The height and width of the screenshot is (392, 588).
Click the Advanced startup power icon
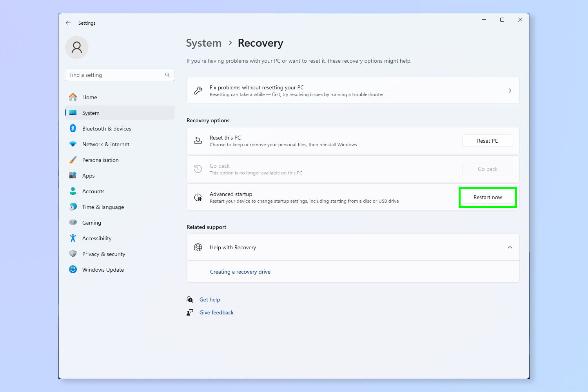click(198, 197)
